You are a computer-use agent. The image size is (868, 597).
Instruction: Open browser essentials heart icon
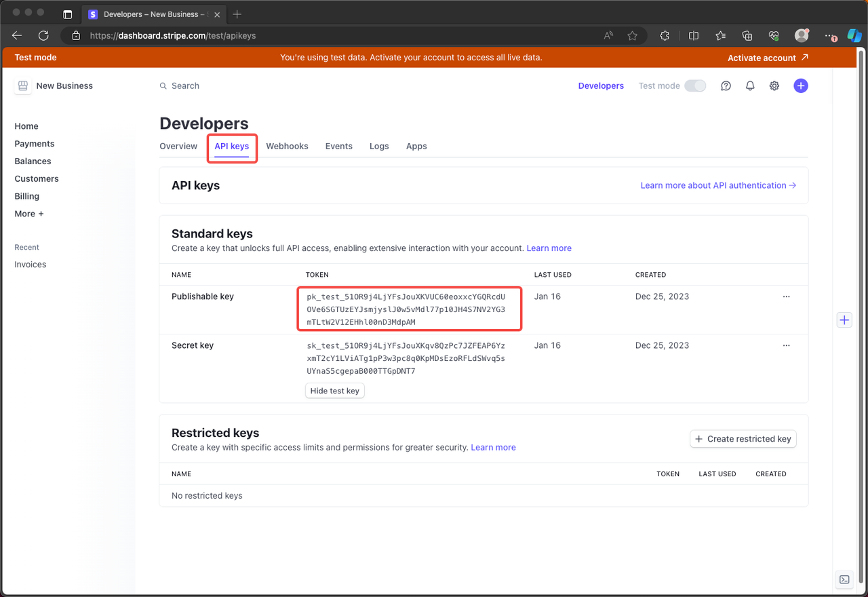[774, 36]
